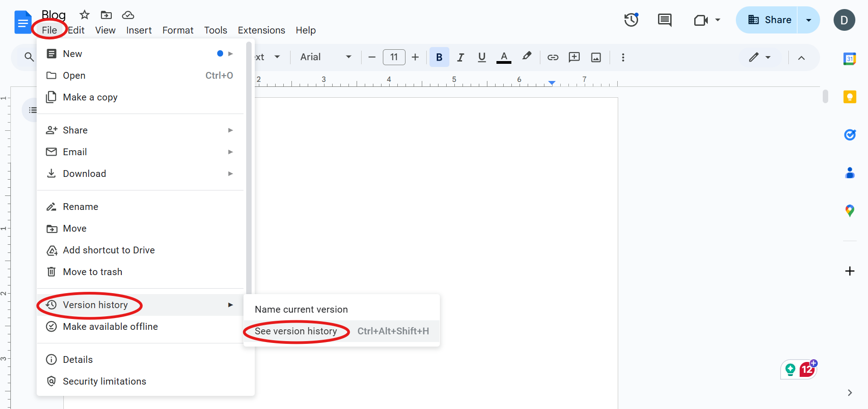Open the comment history panel
The width and height of the screenshot is (868, 409).
(x=664, y=20)
